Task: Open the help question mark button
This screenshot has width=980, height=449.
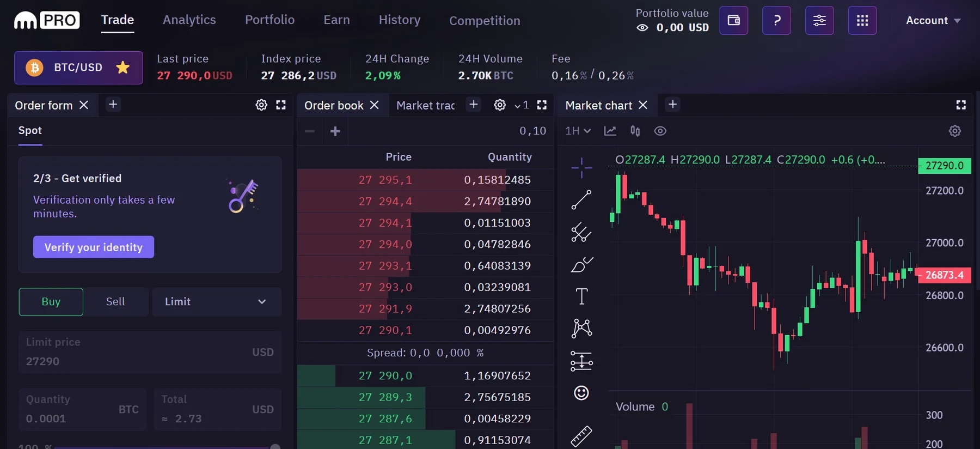Action: [x=776, y=21]
